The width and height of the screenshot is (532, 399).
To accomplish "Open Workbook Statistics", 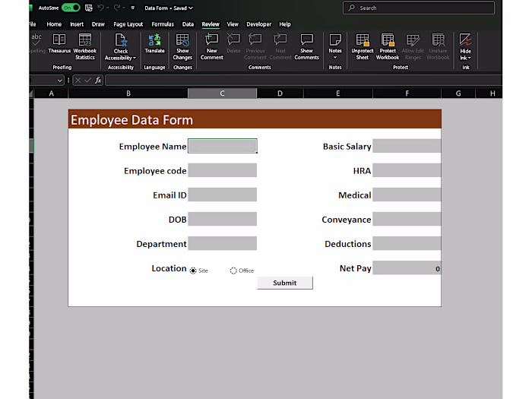I will 85,47.
